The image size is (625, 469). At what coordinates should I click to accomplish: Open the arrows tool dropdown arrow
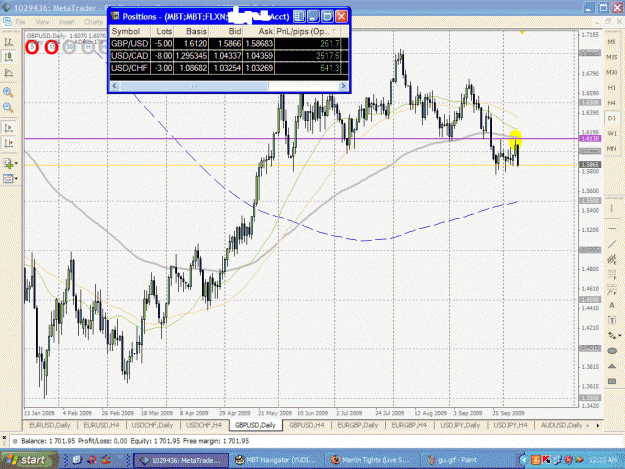click(619, 336)
